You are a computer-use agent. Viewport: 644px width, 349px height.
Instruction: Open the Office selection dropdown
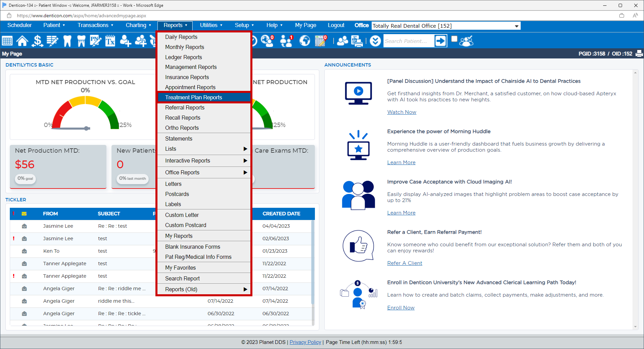pos(516,26)
